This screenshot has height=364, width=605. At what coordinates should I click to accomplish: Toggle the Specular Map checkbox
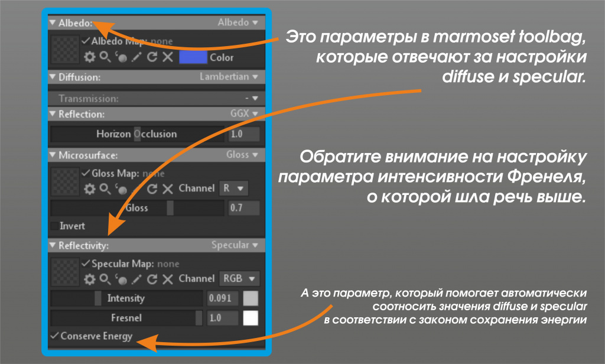click(x=86, y=264)
